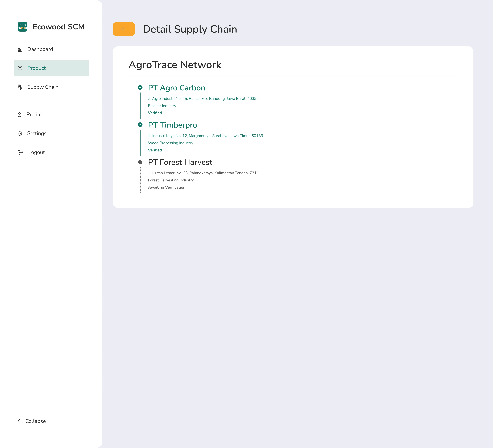Viewport: 493px width, 448px height.
Task: Open the Settings menu item
Action: (x=51, y=133)
